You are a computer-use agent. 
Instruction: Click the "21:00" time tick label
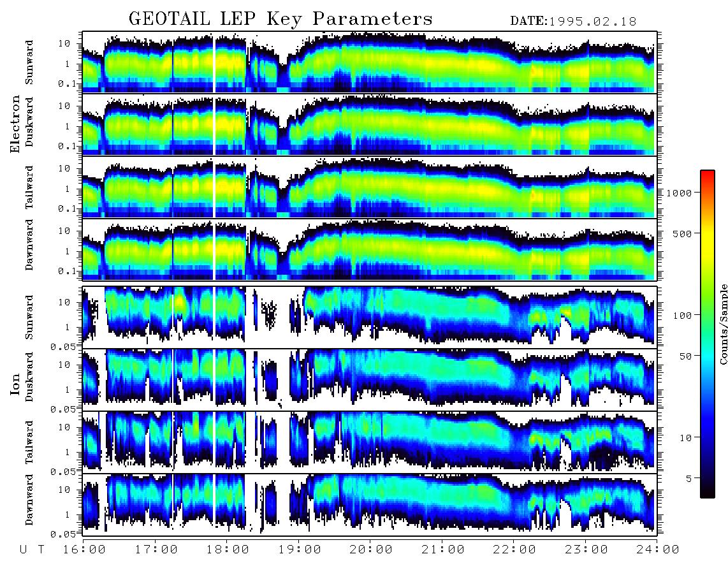tap(443, 550)
